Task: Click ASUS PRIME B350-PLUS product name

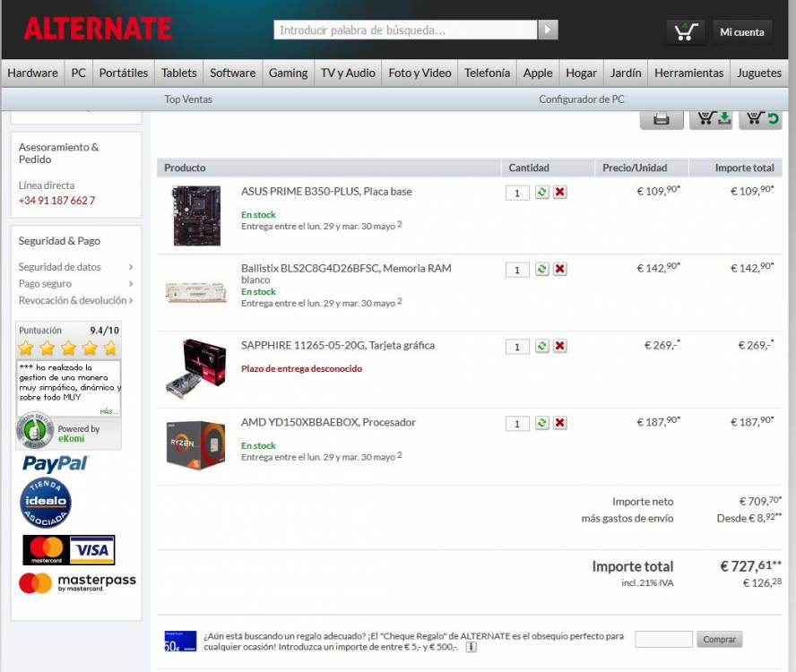Action: (326, 192)
